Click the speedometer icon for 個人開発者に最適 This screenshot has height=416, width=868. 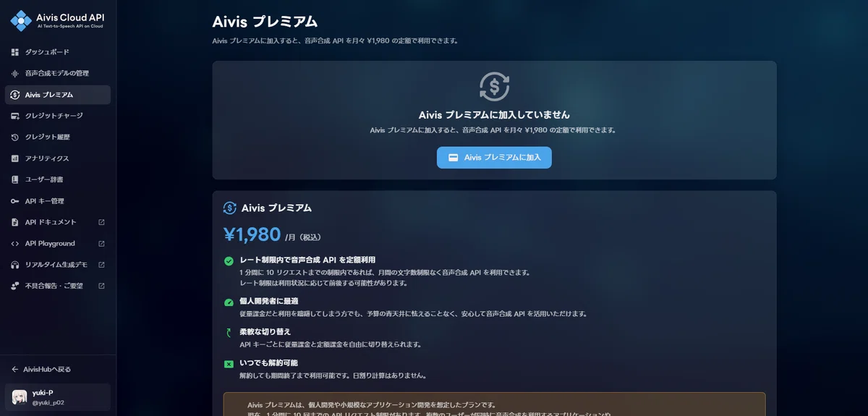pos(229,302)
